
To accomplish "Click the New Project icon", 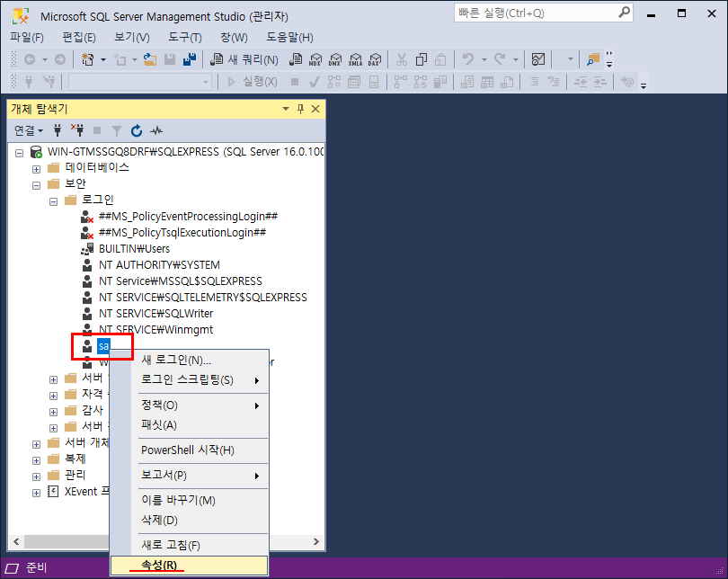I will pyautogui.click(x=88, y=59).
